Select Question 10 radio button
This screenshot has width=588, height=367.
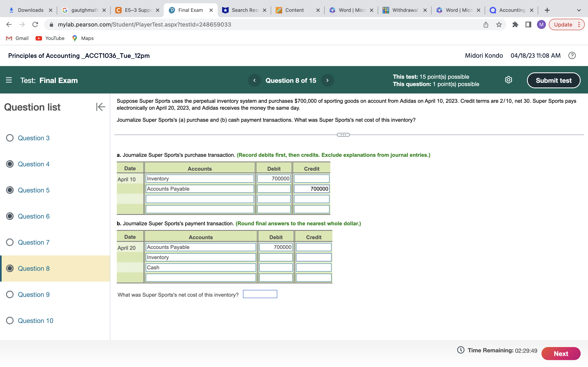(x=10, y=321)
